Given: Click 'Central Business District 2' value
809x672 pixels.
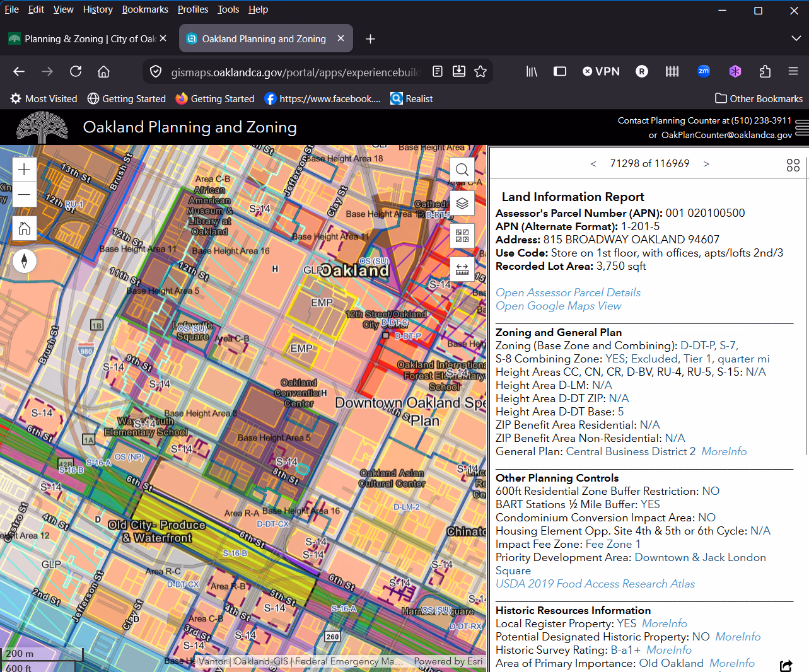Looking at the screenshot, I should point(631,451).
